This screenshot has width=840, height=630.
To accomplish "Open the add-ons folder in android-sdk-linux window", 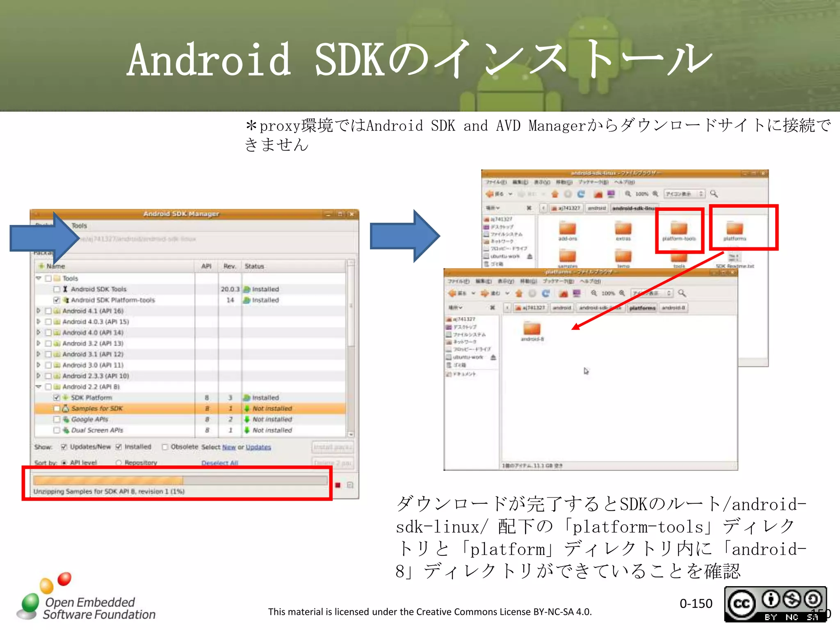I will pyautogui.click(x=568, y=231).
